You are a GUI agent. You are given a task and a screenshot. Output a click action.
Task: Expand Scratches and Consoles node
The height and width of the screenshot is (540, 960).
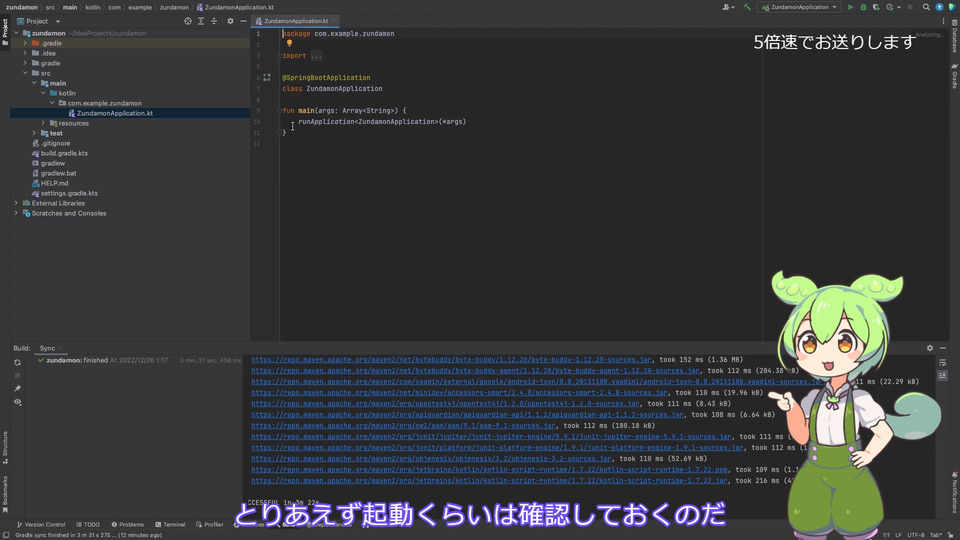[x=17, y=213]
